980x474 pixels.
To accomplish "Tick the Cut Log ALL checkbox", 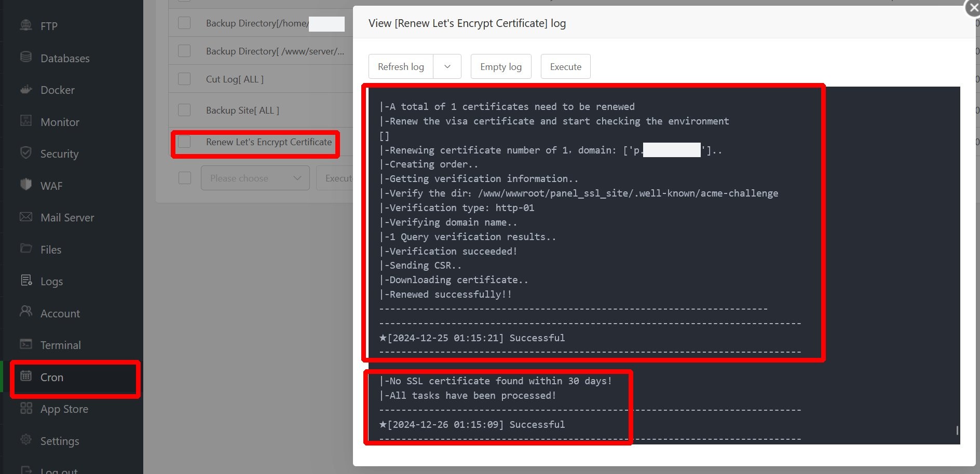I will point(184,79).
